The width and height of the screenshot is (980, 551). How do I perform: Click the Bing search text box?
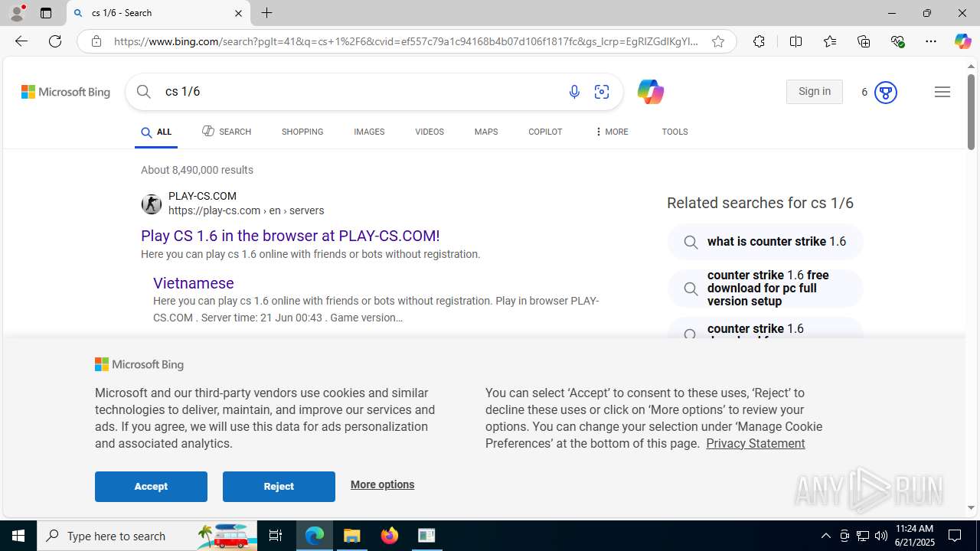tap(360, 92)
